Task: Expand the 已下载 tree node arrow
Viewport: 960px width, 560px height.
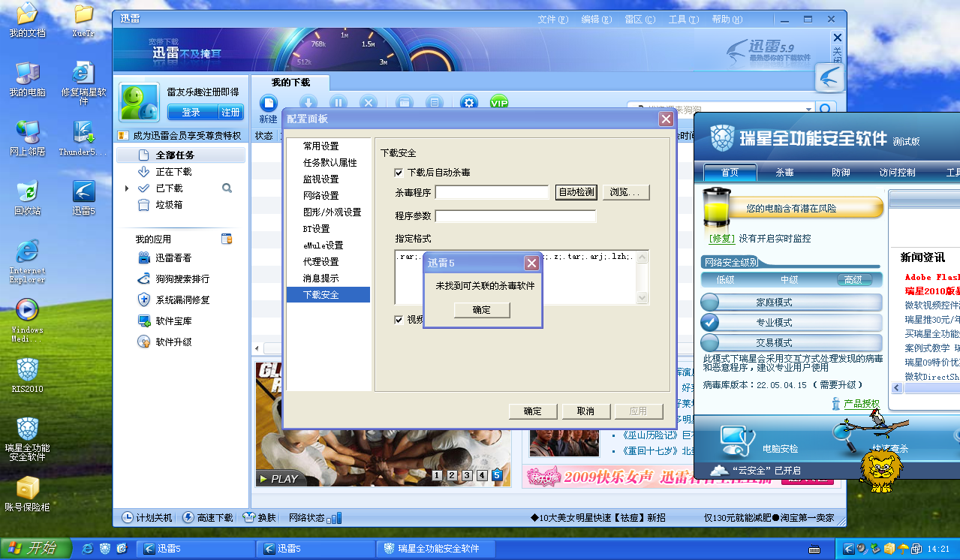Action: coord(127,188)
